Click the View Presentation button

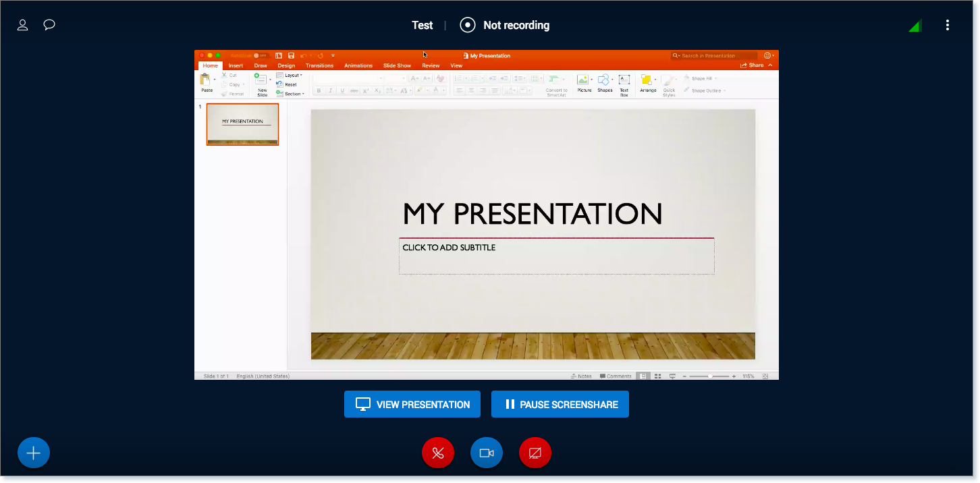[x=412, y=404]
